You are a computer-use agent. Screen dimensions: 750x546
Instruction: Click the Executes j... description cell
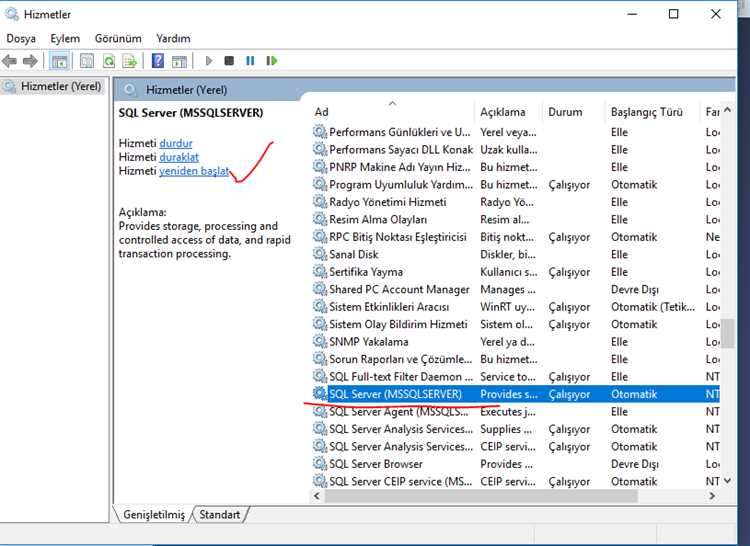point(508,411)
